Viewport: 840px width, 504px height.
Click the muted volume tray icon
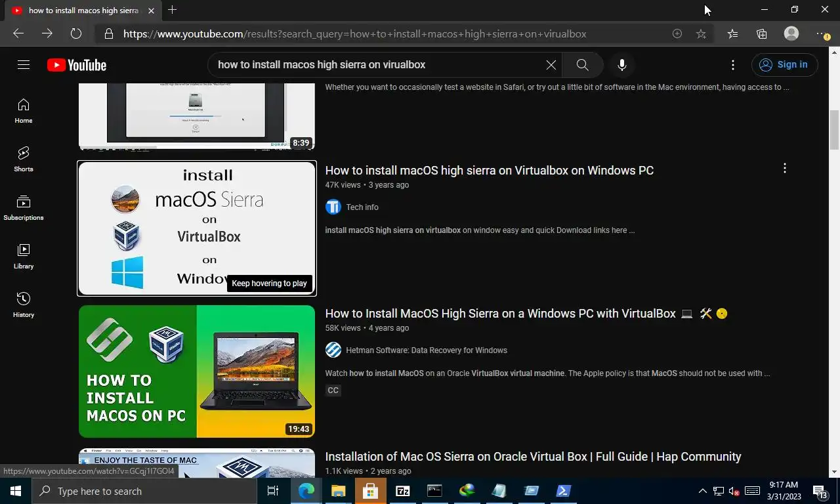[735, 492]
